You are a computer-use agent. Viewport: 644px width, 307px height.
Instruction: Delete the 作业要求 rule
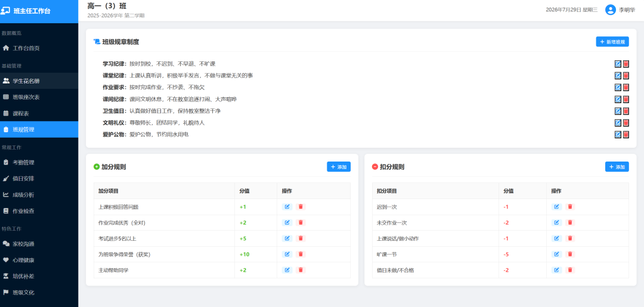point(626,88)
